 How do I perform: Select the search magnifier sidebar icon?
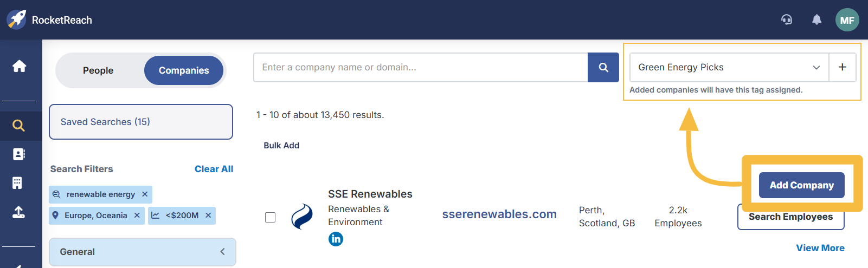pos(18,126)
